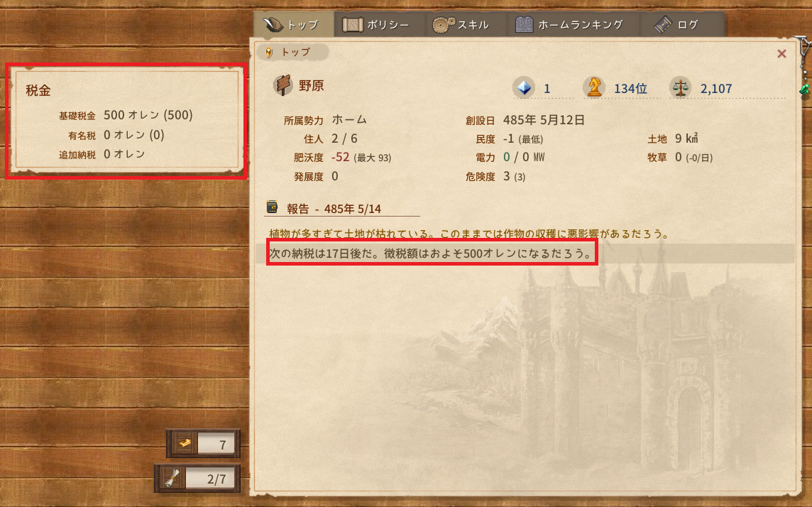The image size is (812, 507).
Task: Click the balance scales icon
Action: point(680,87)
